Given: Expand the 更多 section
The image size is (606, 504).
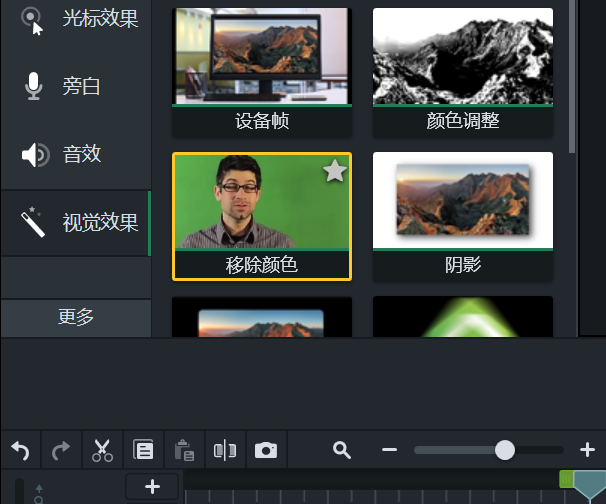Looking at the screenshot, I should point(76,318).
